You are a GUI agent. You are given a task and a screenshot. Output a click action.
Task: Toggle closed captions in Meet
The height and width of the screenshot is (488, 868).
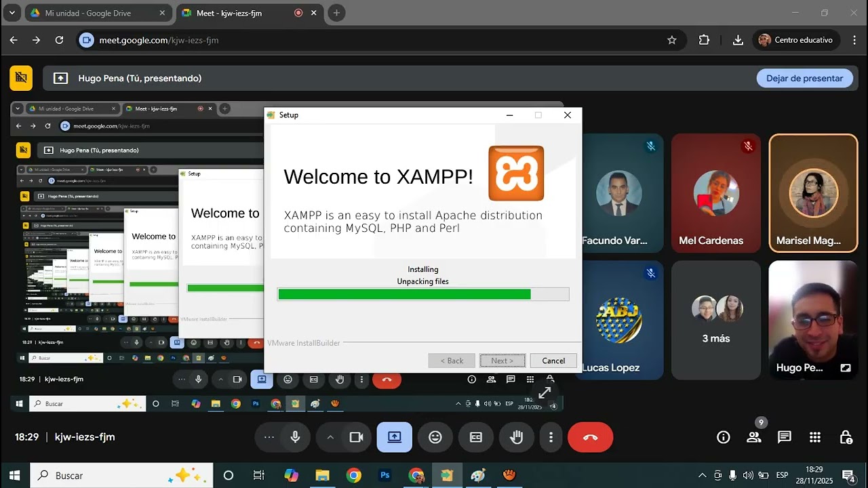[476, 437]
